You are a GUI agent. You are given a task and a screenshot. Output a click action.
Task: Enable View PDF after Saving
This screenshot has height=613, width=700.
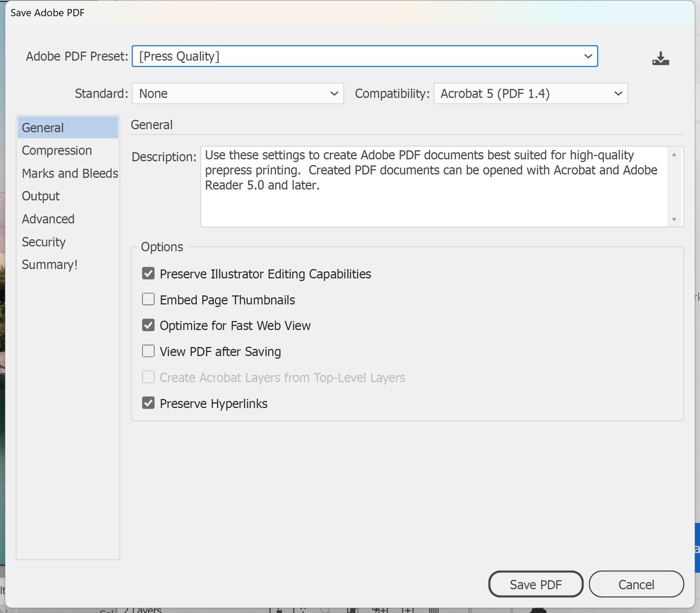(148, 351)
